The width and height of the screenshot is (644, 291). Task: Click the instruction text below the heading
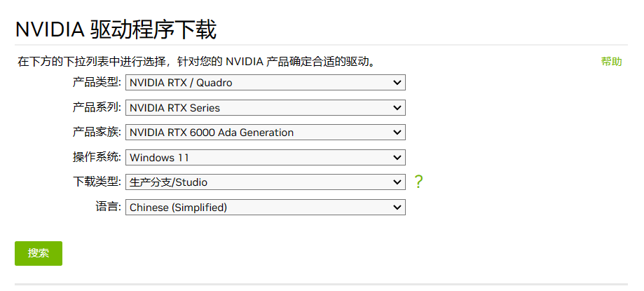[196, 62]
